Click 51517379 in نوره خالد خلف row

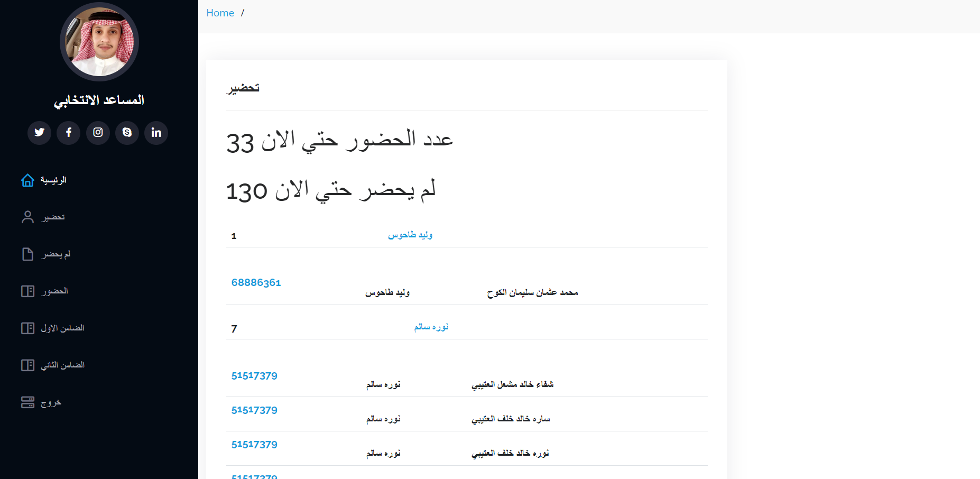[x=254, y=445]
